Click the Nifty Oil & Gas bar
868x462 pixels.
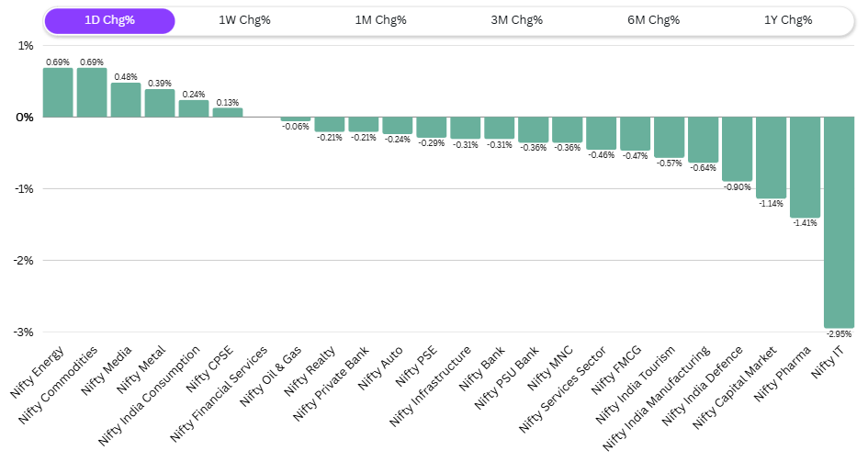[x=296, y=119]
